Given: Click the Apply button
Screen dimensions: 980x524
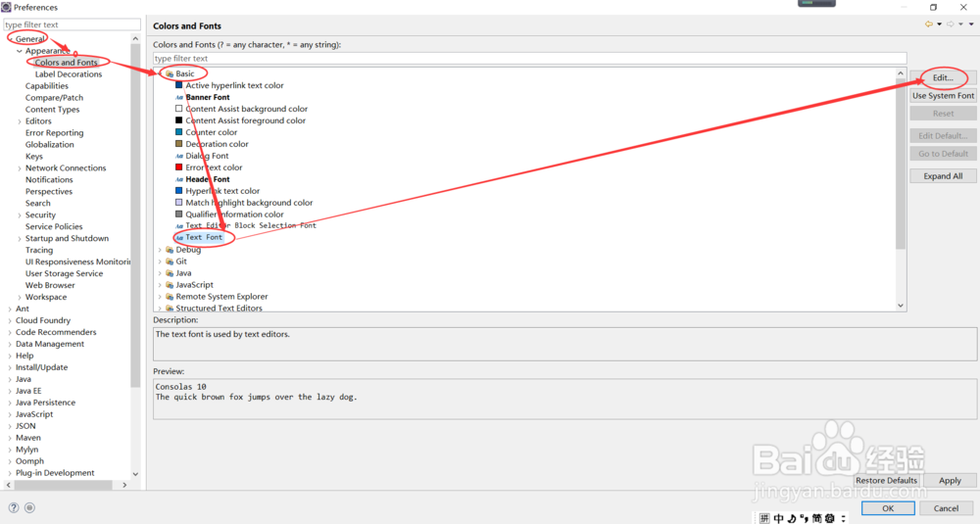Looking at the screenshot, I should tap(950, 480).
